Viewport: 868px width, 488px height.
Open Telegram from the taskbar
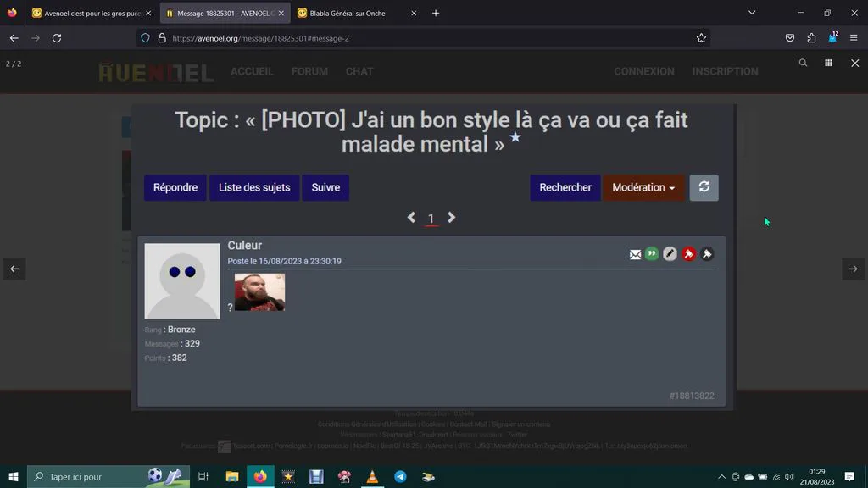coord(400,476)
